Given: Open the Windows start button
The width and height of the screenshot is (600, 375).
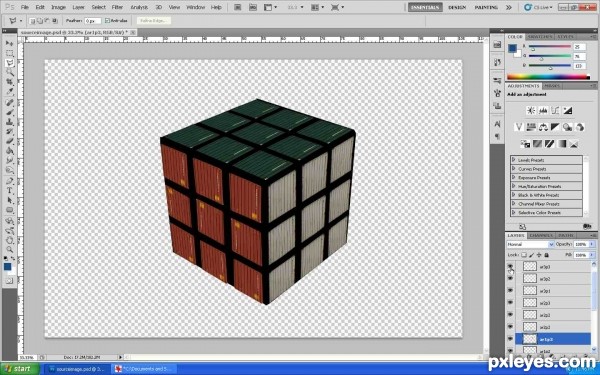Looking at the screenshot, I should (x=20, y=369).
